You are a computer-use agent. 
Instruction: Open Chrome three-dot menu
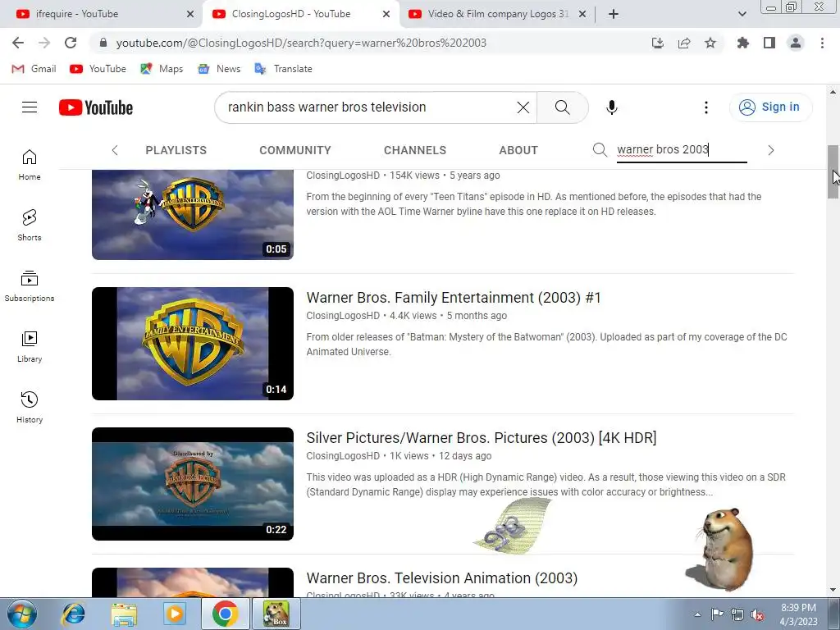coord(822,43)
